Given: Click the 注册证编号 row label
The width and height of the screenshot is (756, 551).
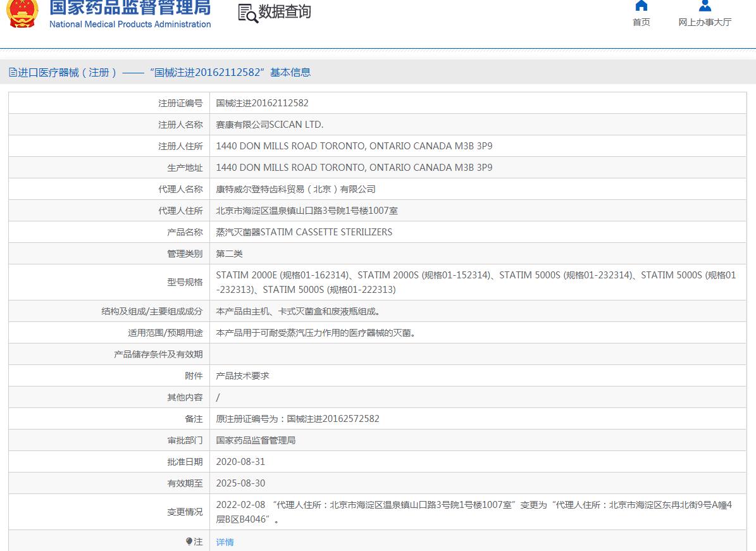Looking at the screenshot, I should pos(180,103).
